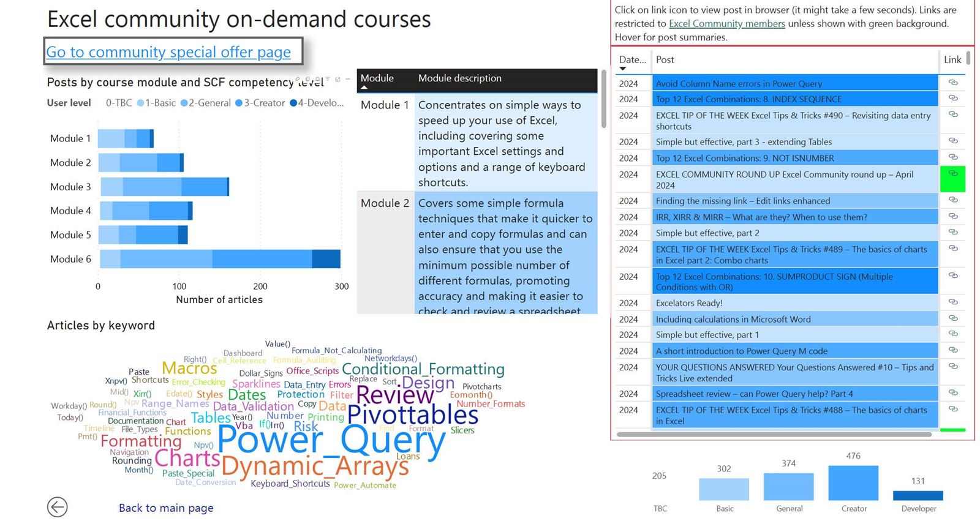
Task: Open link icon for Excelators Ready! post
Action: pos(953,302)
